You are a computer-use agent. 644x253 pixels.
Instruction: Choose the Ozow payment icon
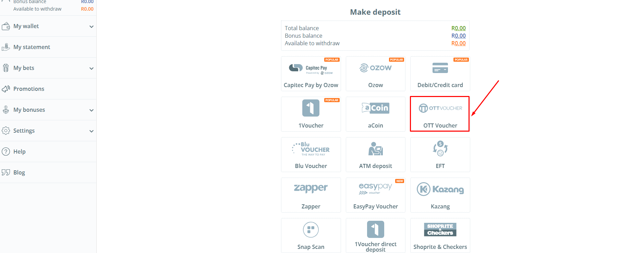point(375,68)
